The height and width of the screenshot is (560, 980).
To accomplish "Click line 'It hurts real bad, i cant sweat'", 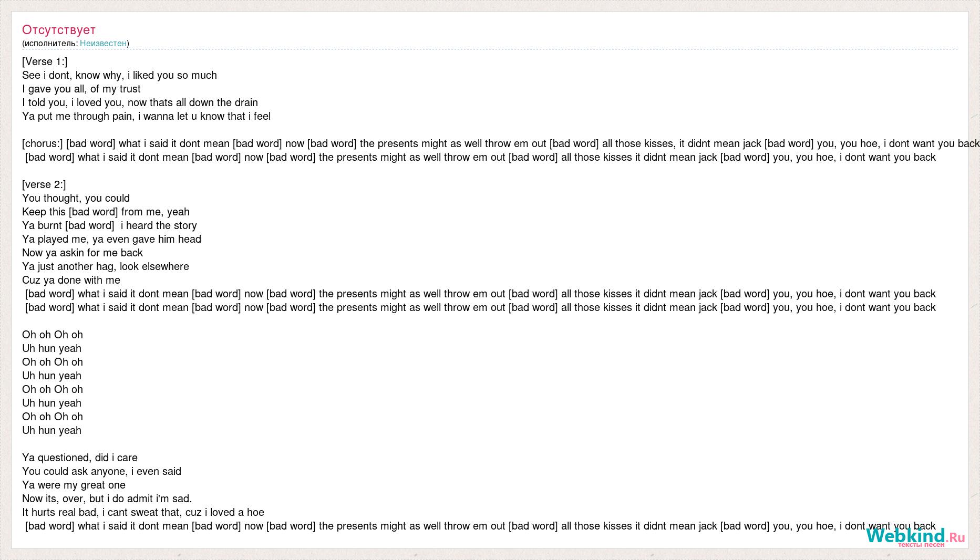I will pyautogui.click(x=143, y=512).
